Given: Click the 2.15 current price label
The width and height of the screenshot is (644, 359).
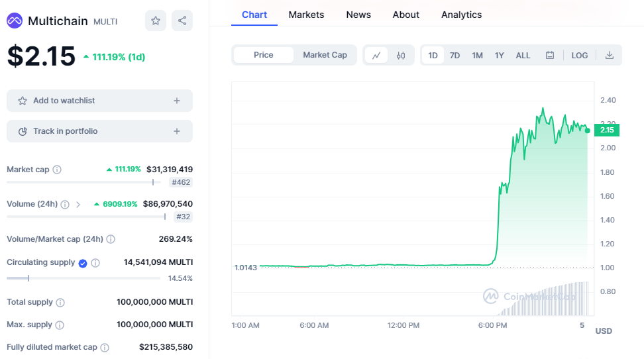Looking at the screenshot, I should (x=607, y=130).
